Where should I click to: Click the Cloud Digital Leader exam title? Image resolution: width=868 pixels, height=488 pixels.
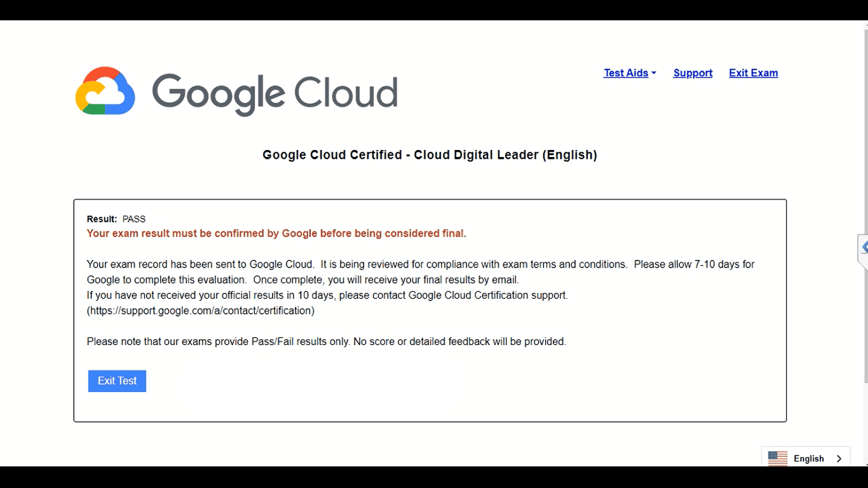pyautogui.click(x=430, y=155)
